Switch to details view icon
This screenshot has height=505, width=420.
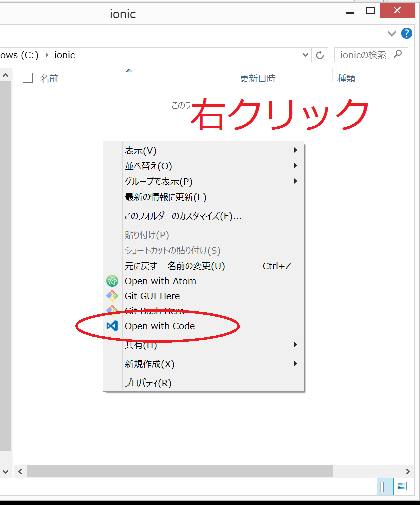point(385,486)
